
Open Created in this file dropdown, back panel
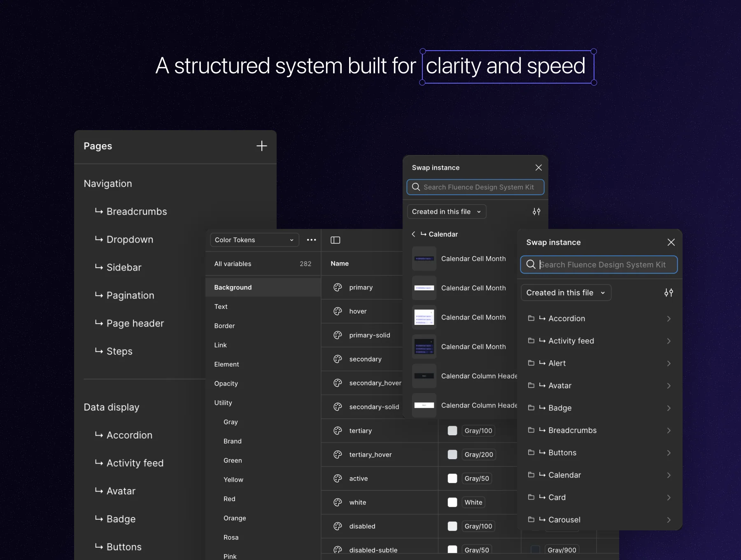(x=447, y=212)
